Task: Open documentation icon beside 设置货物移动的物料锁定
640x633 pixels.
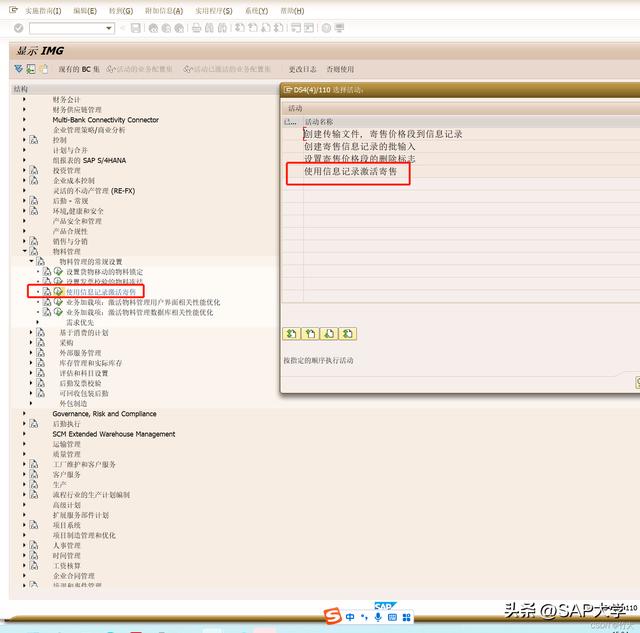Action: [46, 272]
